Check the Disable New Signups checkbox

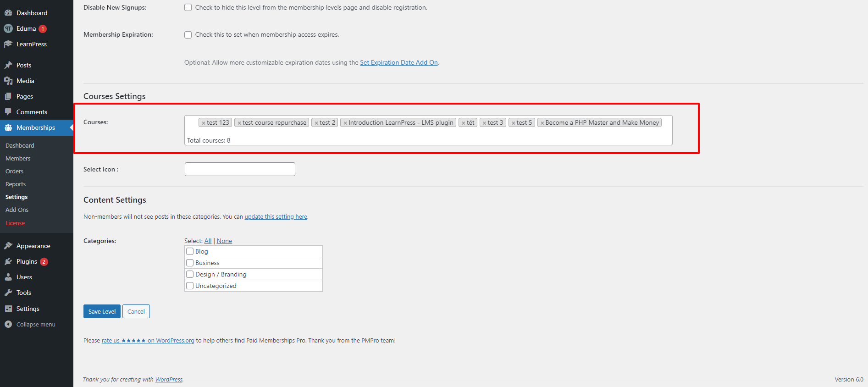(x=188, y=7)
